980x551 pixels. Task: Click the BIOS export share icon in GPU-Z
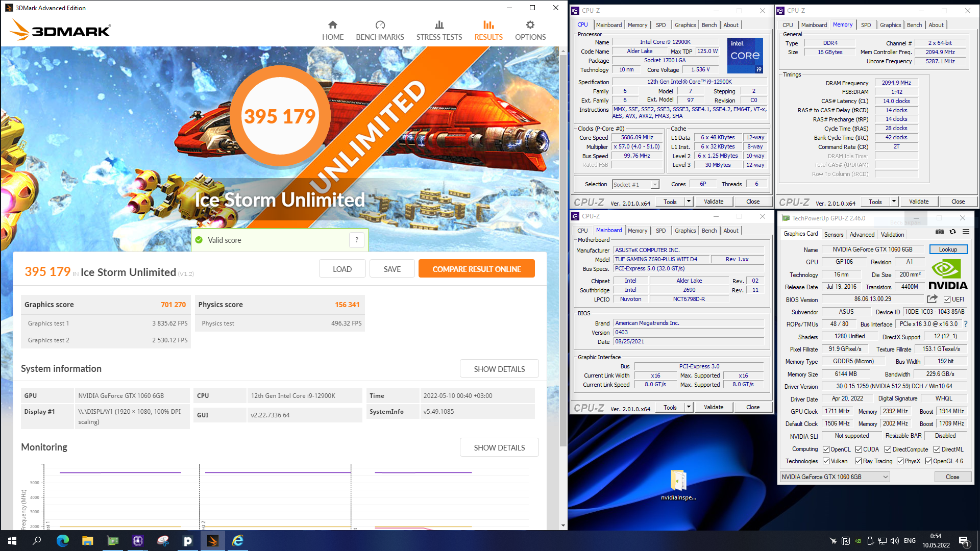(x=933, y=299)
